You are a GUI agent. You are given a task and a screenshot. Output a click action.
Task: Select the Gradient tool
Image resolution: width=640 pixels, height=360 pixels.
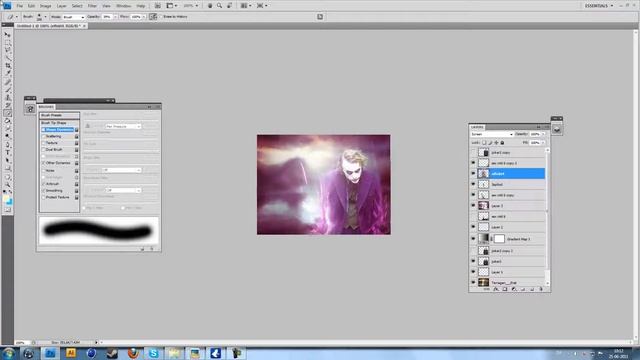tap(8, 121)
